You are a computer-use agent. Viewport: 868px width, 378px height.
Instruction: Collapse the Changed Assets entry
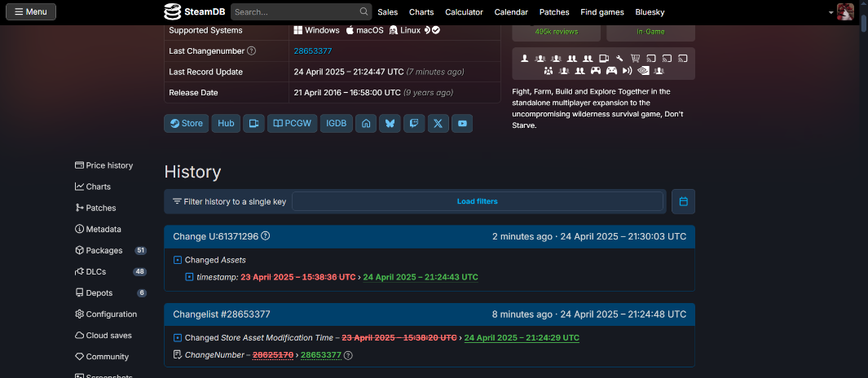tap(178, 260)
